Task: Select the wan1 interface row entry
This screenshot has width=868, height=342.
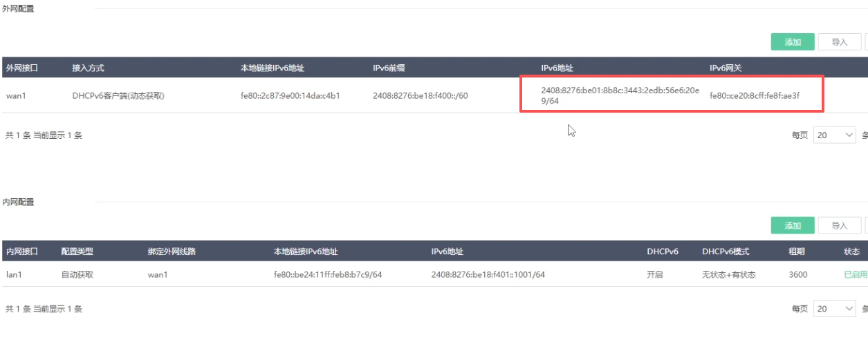Action: click(x=16, y=96)
